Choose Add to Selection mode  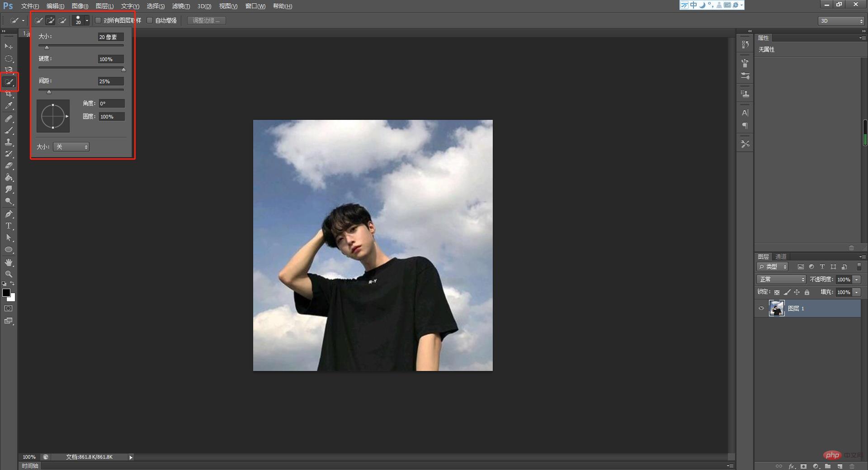tap(51, 20)
